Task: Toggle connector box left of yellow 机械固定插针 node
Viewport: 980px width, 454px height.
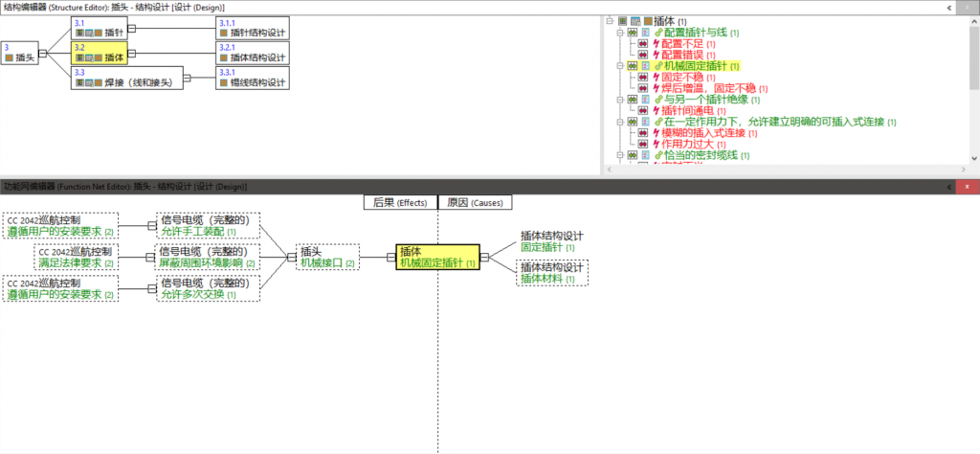Action: (390, 256)
